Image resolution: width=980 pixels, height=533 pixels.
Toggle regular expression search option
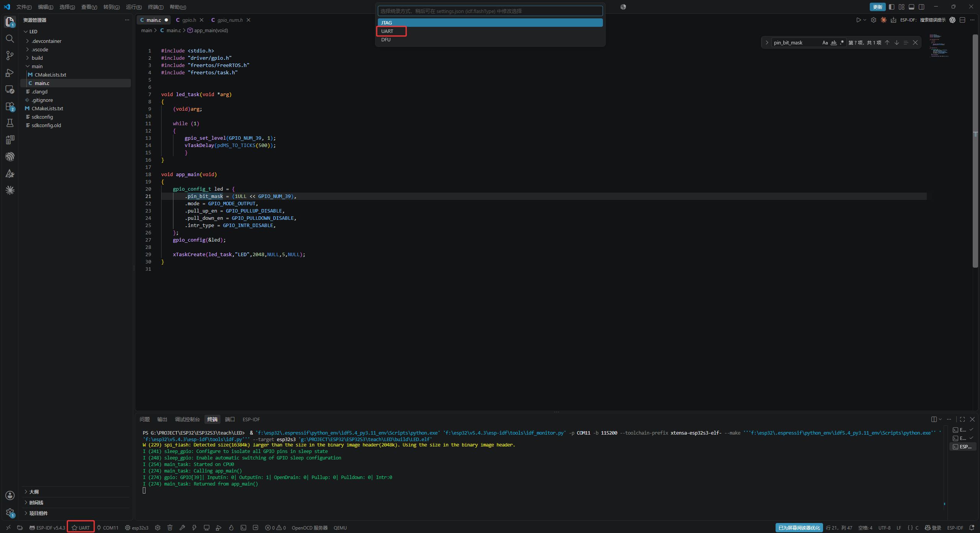[842, 43]
